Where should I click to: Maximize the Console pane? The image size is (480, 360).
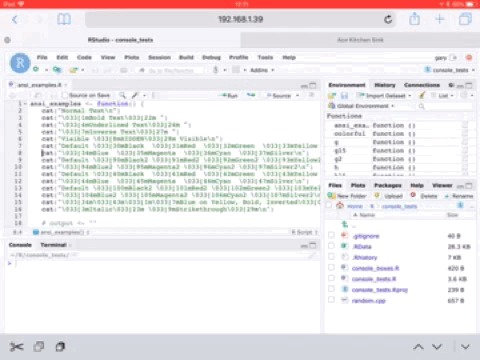313,245
